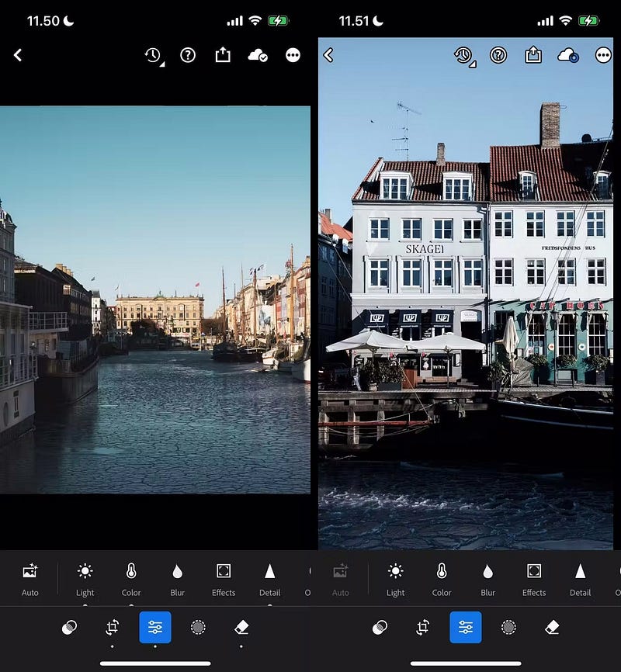
Task: Open the three-dots more menu, right screen
Action: (603, 55)
